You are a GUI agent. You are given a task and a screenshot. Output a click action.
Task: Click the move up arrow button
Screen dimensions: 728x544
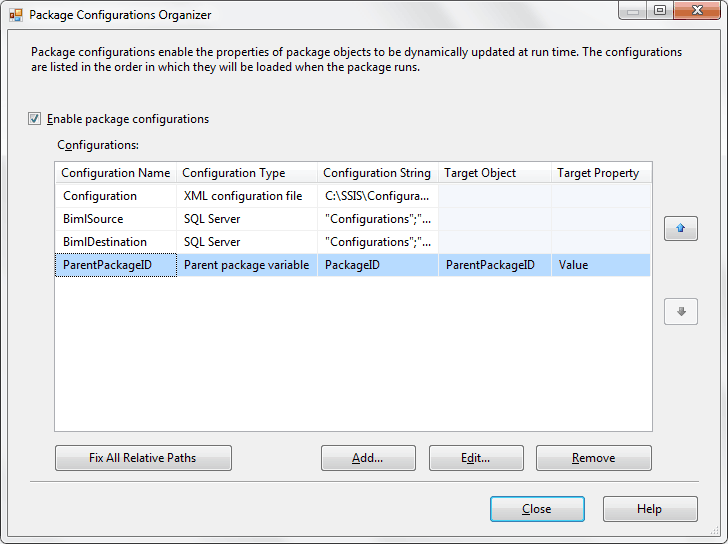pos(680,228)
